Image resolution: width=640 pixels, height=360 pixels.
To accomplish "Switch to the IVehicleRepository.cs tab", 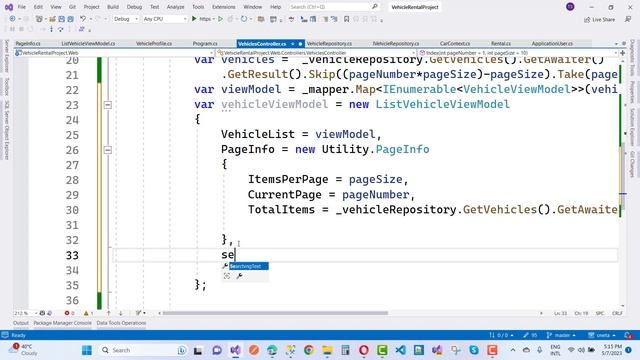I will click(x=396, y=43).
